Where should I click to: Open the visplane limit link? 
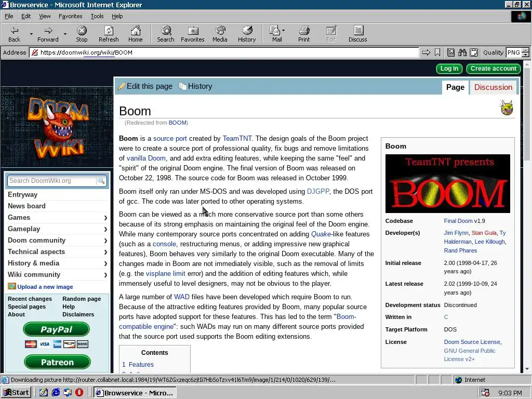point(166,273)
